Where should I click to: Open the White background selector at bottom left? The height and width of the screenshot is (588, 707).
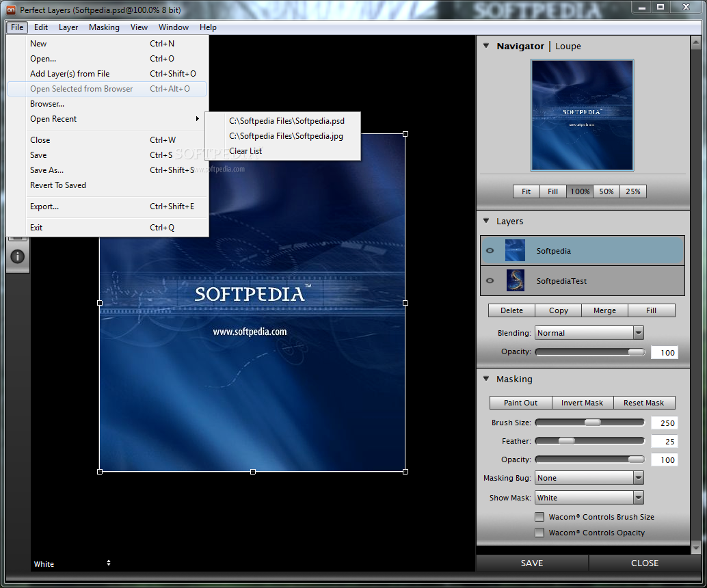tap(72, 563)
